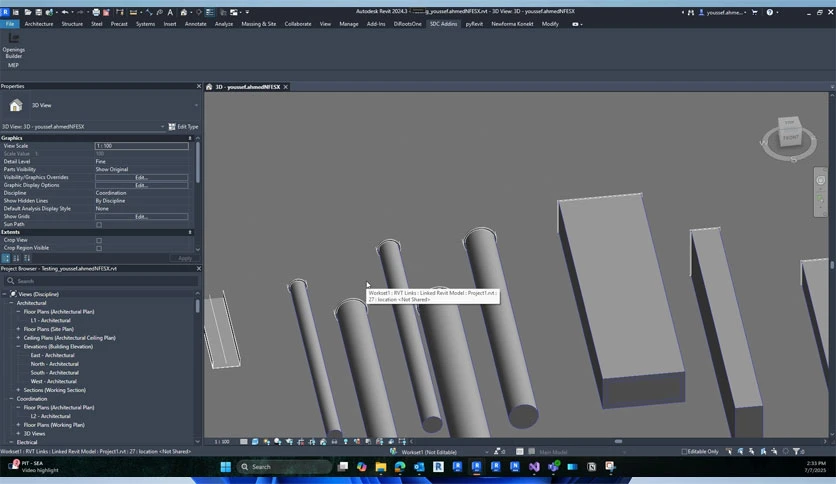Screen dimensions: 836x484
Task: Select L1 - Architectural floor plan
Action: pyautogui.click(x=50, y=320)
